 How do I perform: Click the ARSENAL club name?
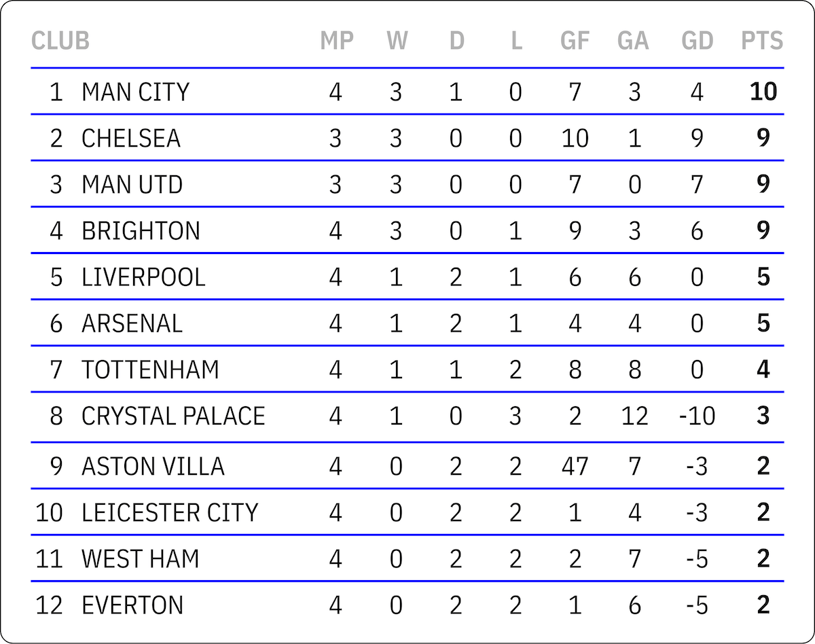(x=132, y=323)
